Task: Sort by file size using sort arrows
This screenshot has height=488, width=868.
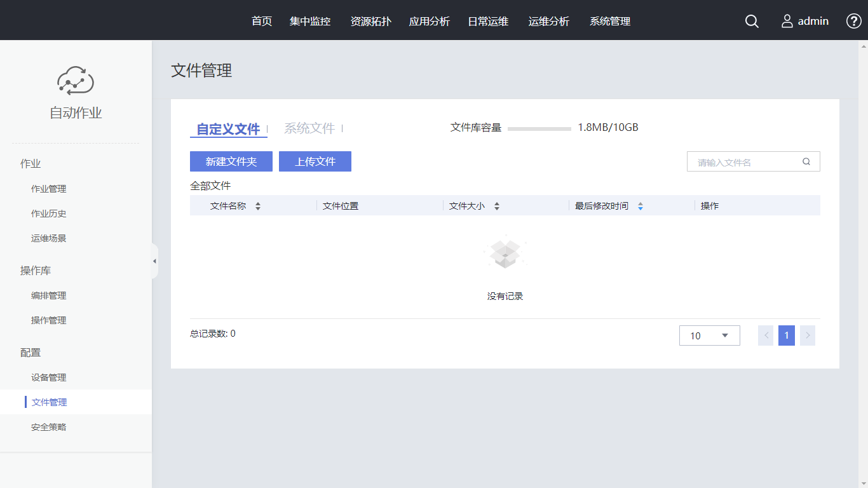Action: tap(497, 206)
